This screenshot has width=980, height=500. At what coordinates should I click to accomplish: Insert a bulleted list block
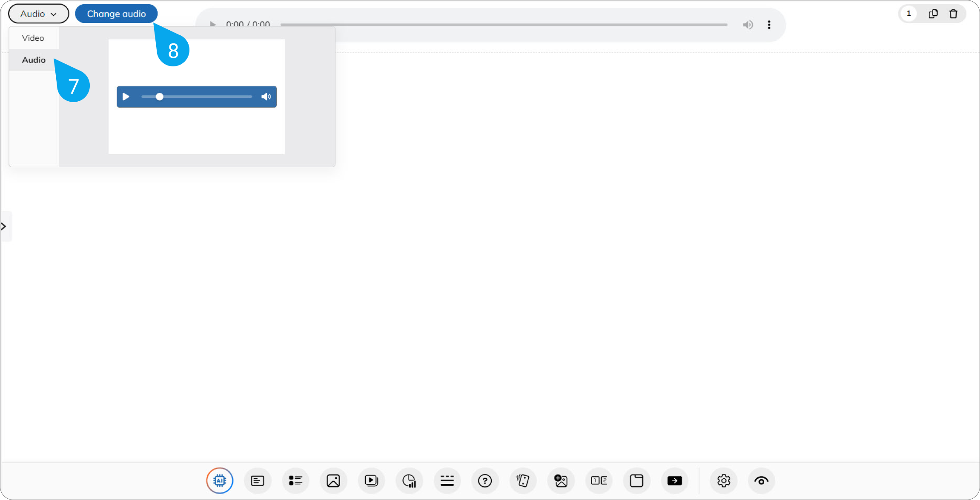click(295, 481)
